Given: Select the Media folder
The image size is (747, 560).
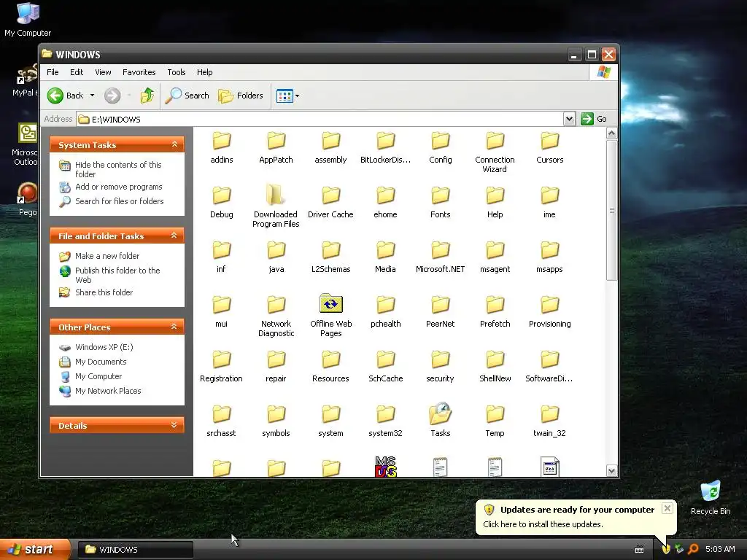Looking at the screenshot, I should click(385, 257).
